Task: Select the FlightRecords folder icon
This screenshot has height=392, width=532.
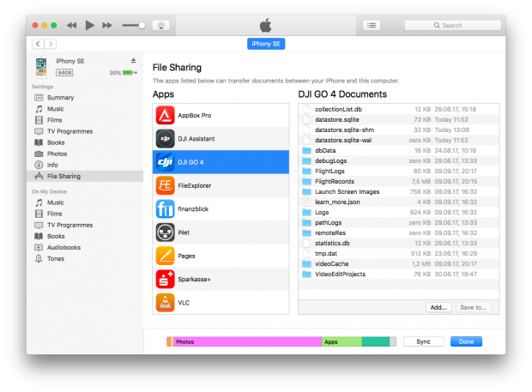Action: (x=306, y=182)
